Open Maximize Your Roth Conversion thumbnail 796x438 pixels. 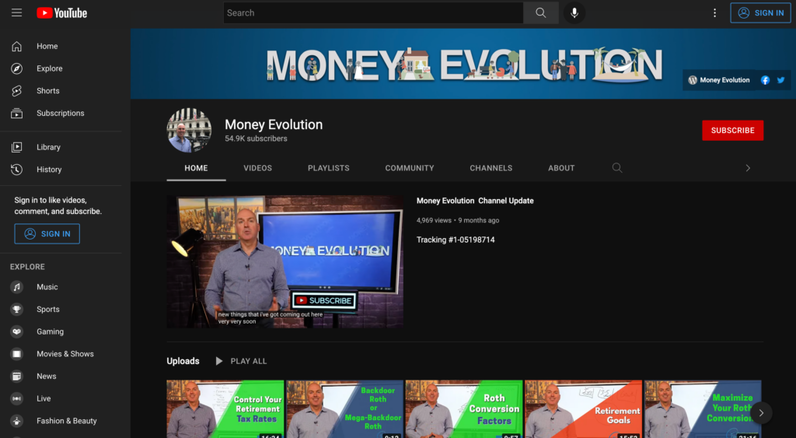click(703, 409)
